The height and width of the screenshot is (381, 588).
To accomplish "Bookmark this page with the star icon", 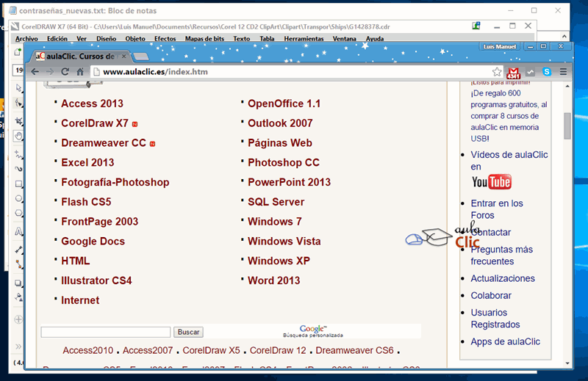I will pos(497,72).
